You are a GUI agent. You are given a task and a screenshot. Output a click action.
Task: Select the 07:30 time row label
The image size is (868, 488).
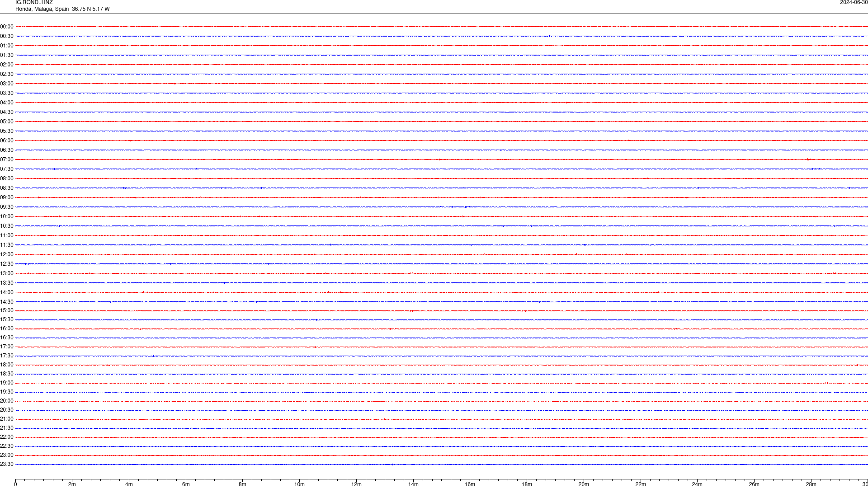(x=7, y=169)
